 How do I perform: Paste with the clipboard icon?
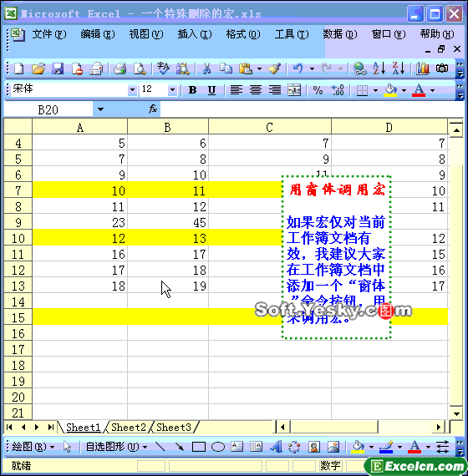point(246,68)
